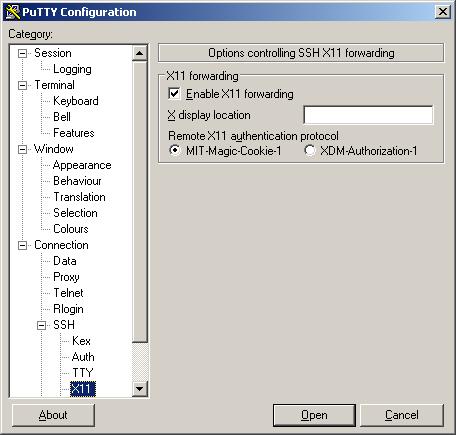456x435 pixels.
Task: Uncheck Enable X11 forwarding checkbox
Action: point(174,94)
